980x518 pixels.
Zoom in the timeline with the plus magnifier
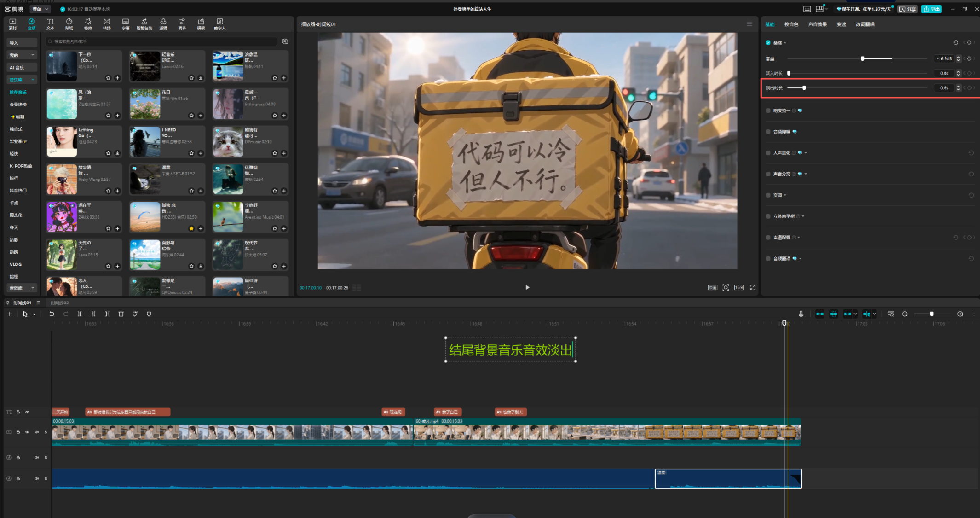coord(960,314)
